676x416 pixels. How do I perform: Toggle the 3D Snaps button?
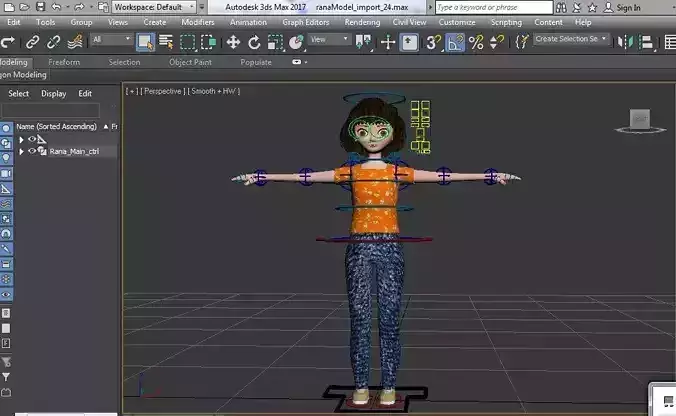click(433, 42)
